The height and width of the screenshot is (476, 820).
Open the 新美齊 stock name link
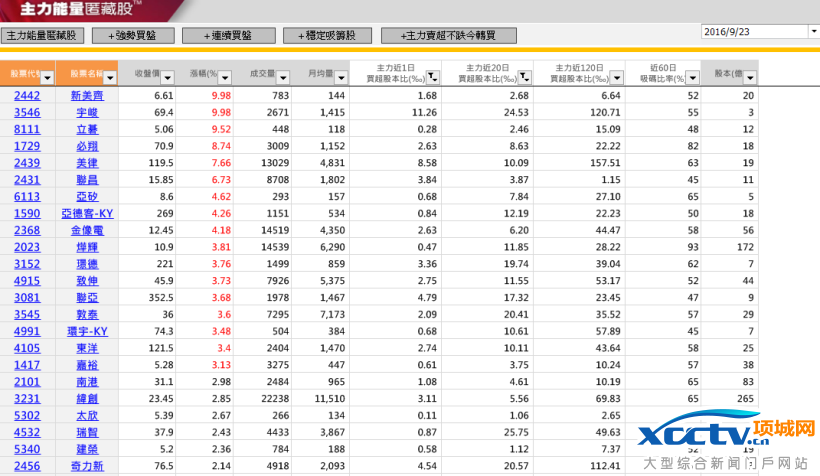click(x=87, y=95)
